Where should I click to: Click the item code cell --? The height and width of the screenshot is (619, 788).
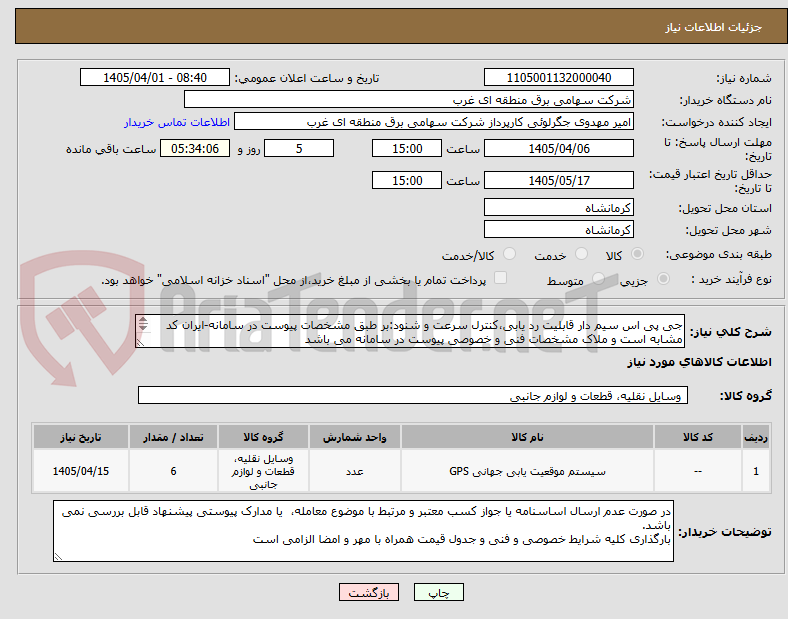pos(698,471)
